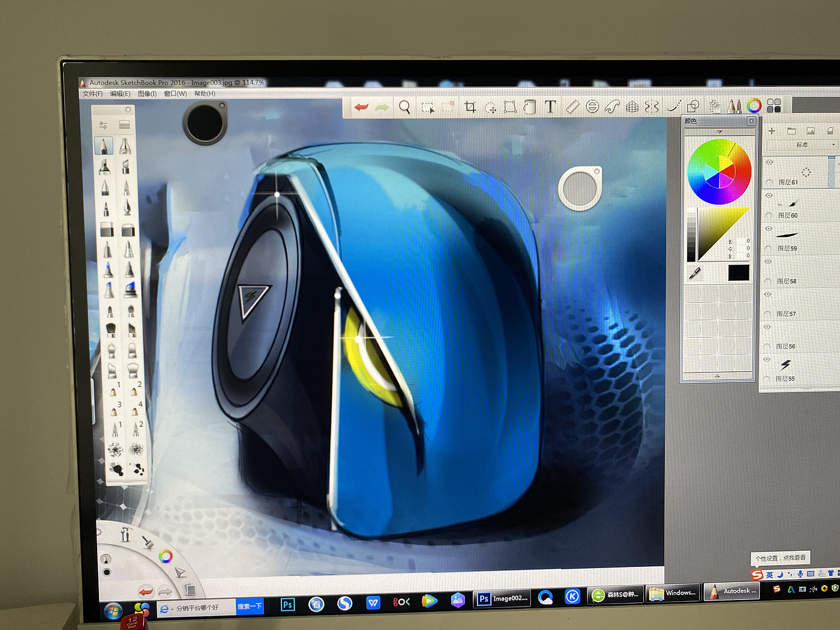The image size is (840, 630).
Task: Click the red Undo arrow in toolbar
Action: click(x=361, y=107)
